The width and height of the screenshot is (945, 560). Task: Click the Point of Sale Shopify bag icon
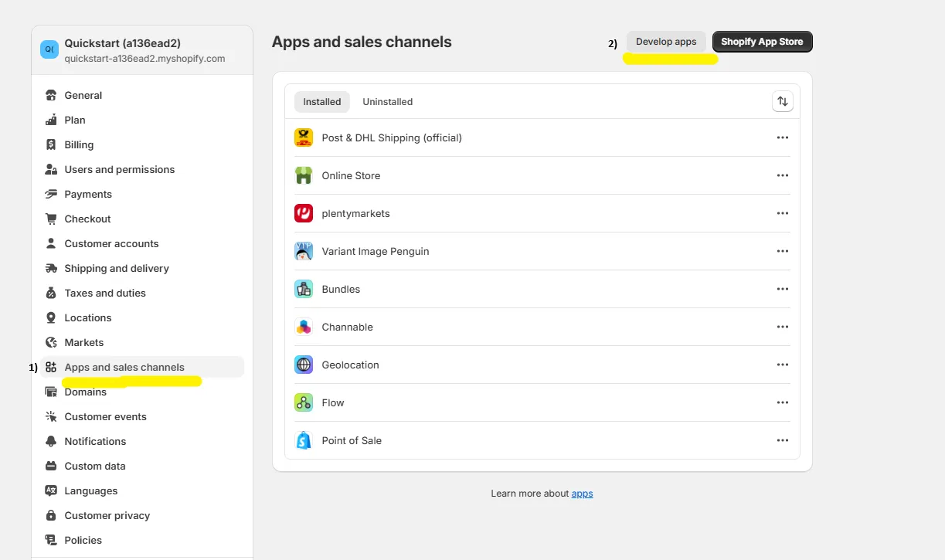coord(304,440)
